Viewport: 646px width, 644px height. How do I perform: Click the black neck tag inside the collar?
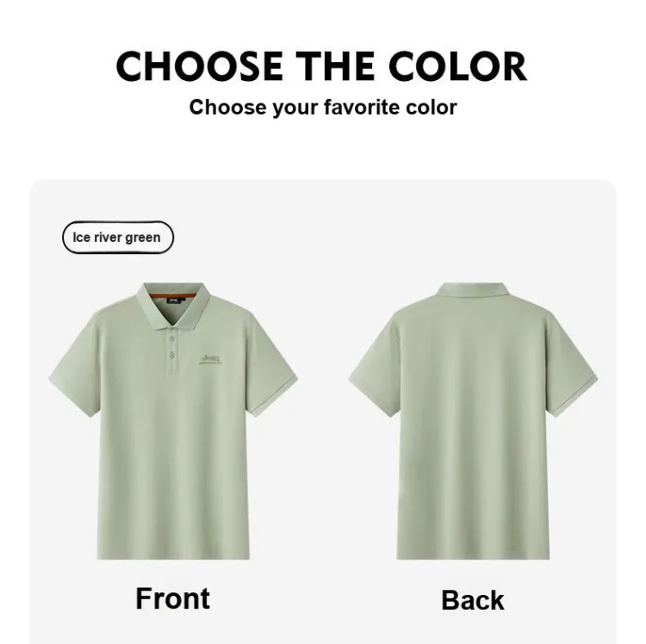click(x=175, y=301)
